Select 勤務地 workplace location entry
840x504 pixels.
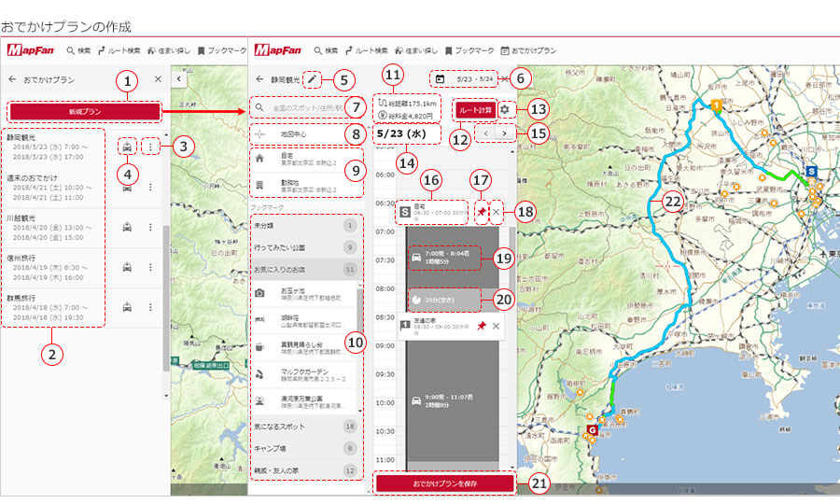306,186
